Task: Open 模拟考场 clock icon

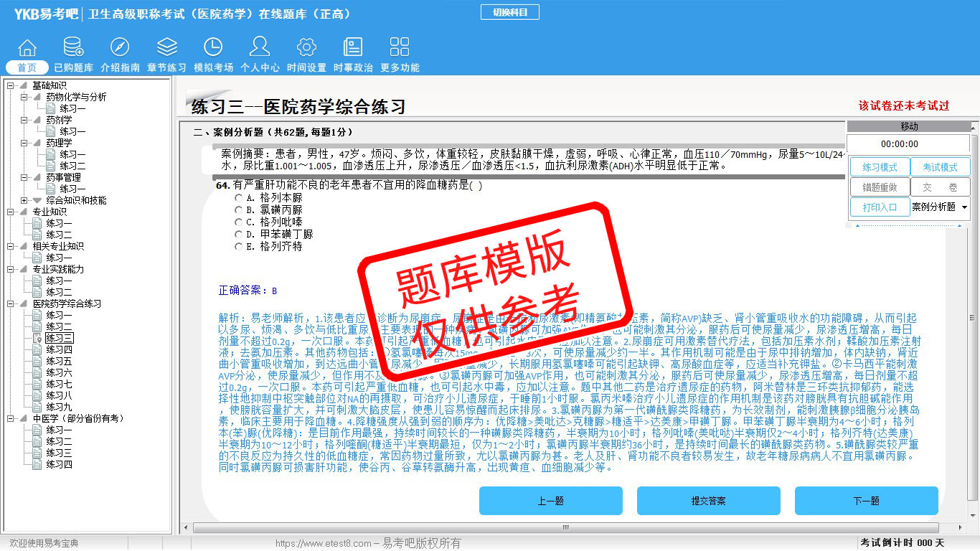Action: [x=213, y=48]
